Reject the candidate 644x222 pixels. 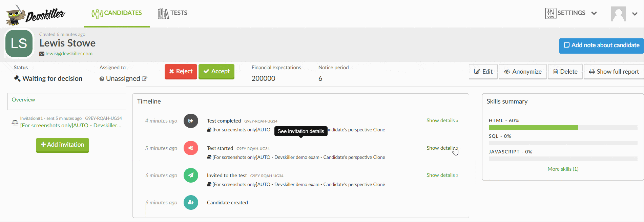tap(181, 71)
